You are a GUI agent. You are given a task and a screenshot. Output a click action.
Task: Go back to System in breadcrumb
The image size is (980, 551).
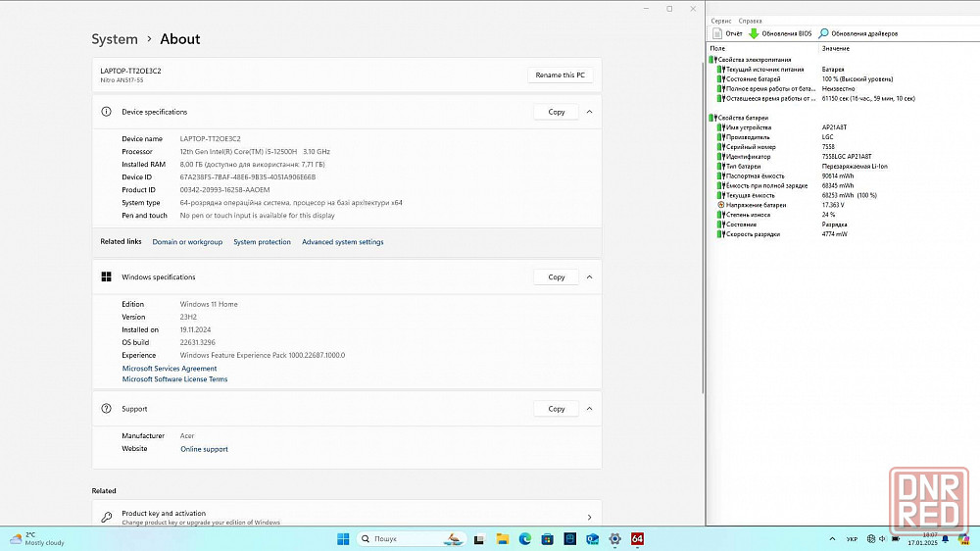click(x=115, y=39)
